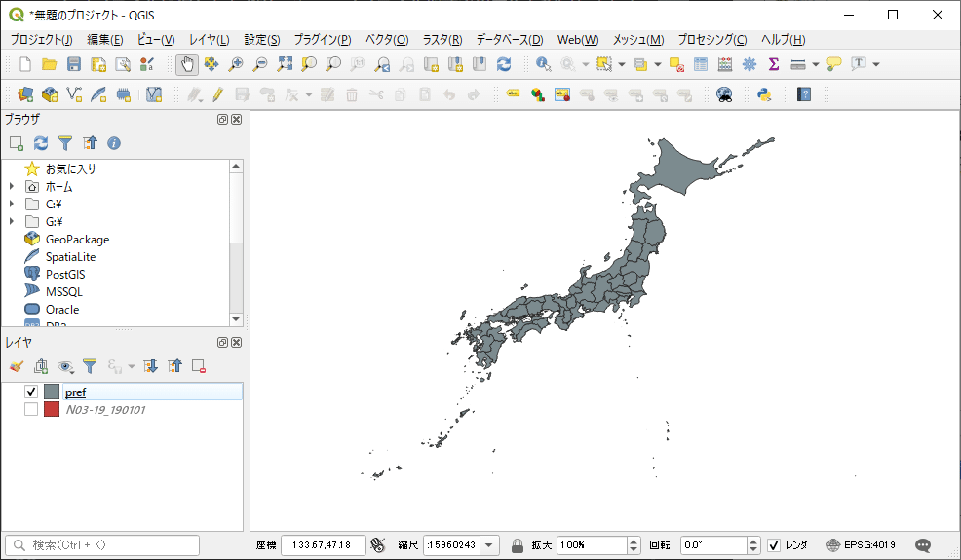
Task: Click the locator search field
Action: (102, 545)
